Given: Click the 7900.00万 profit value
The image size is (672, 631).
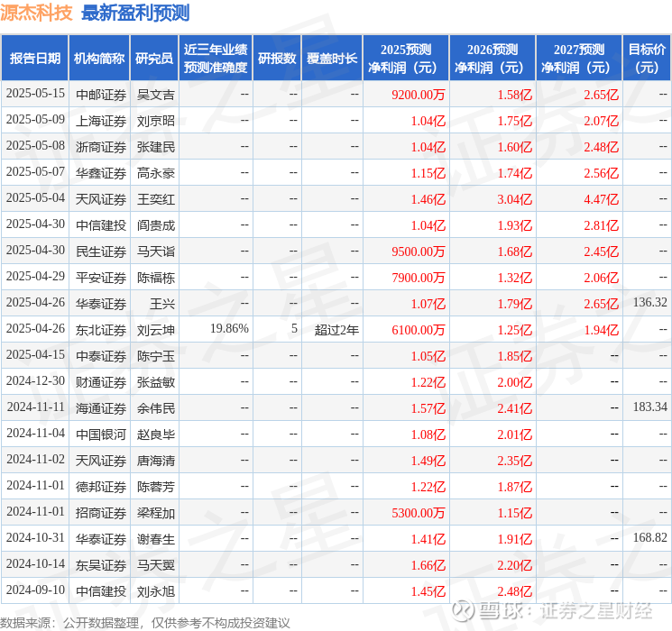Looking at the screenshot, I should 419,278.
